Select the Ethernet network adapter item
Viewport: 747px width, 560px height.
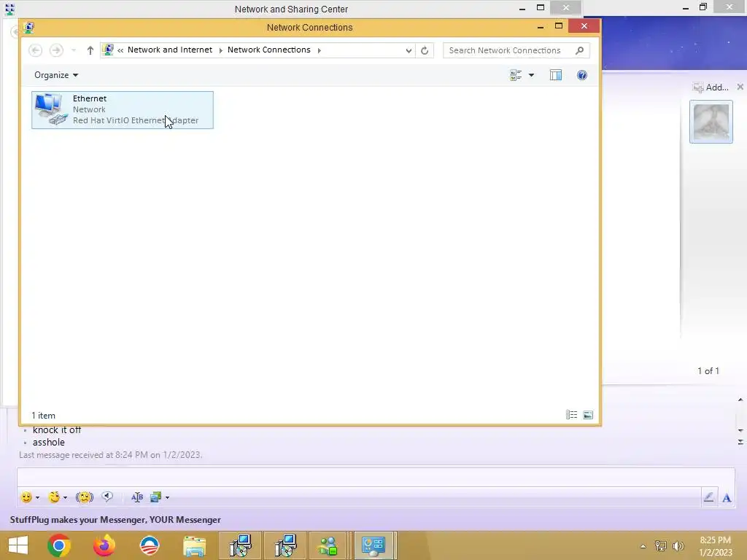point(123,110)
